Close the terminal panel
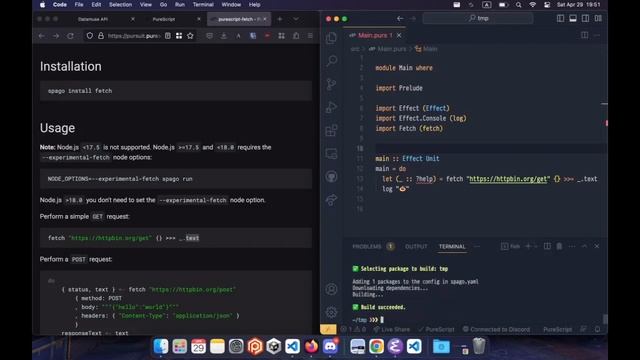Image resolution: width=640 pixels, height=360 pixels. pos(597,247)
